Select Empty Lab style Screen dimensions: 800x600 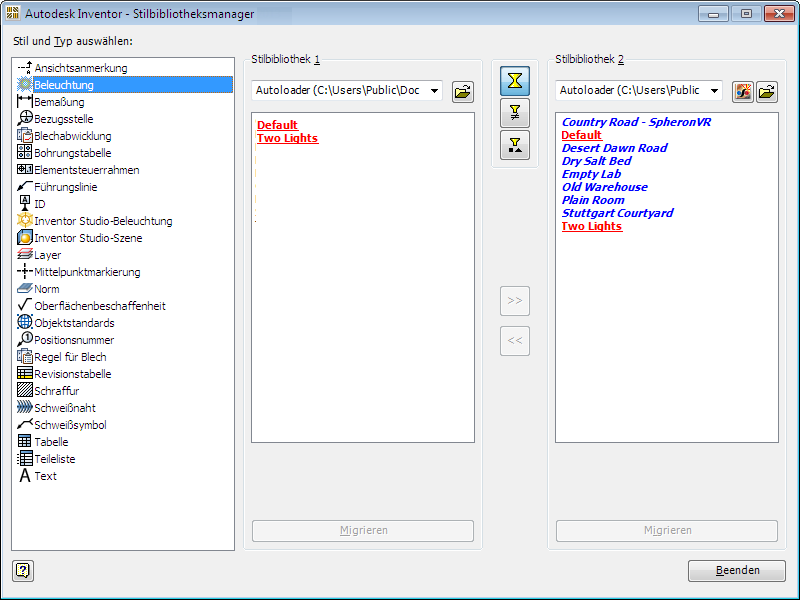pyautogui.click(x=591, y=174)
